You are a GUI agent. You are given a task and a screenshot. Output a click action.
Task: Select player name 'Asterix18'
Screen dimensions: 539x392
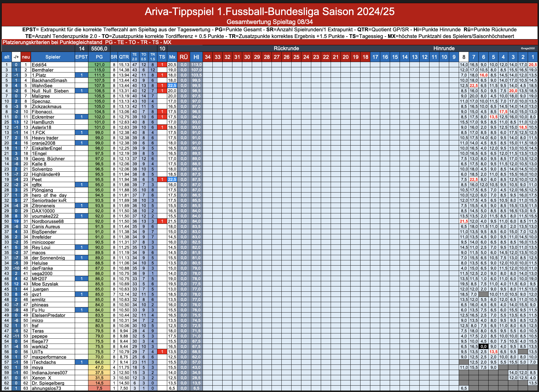point(41,127)
